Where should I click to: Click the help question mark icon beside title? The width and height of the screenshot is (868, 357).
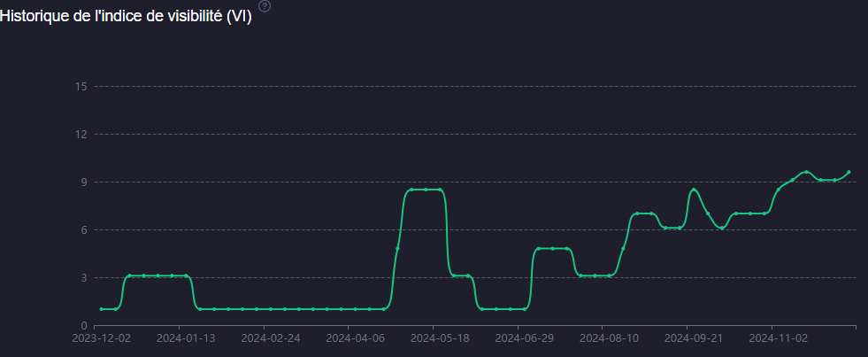(264, 6)
